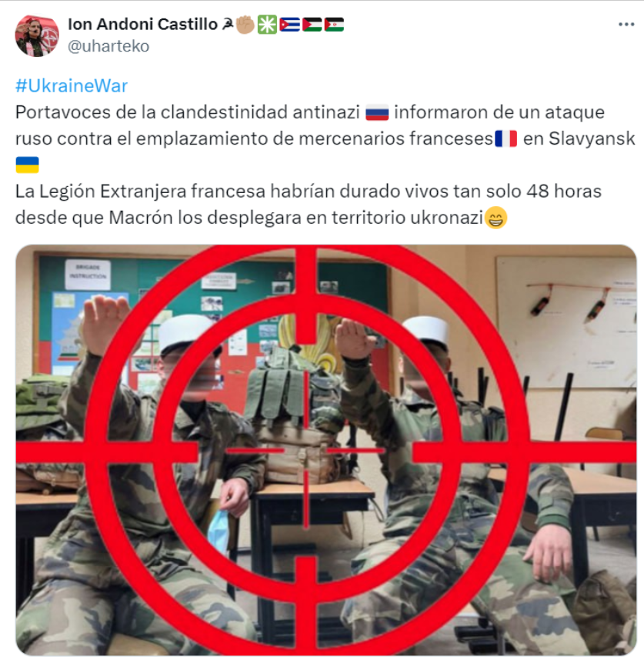Click the grinning emoji after 'ukronazi'

coord(496,218)
